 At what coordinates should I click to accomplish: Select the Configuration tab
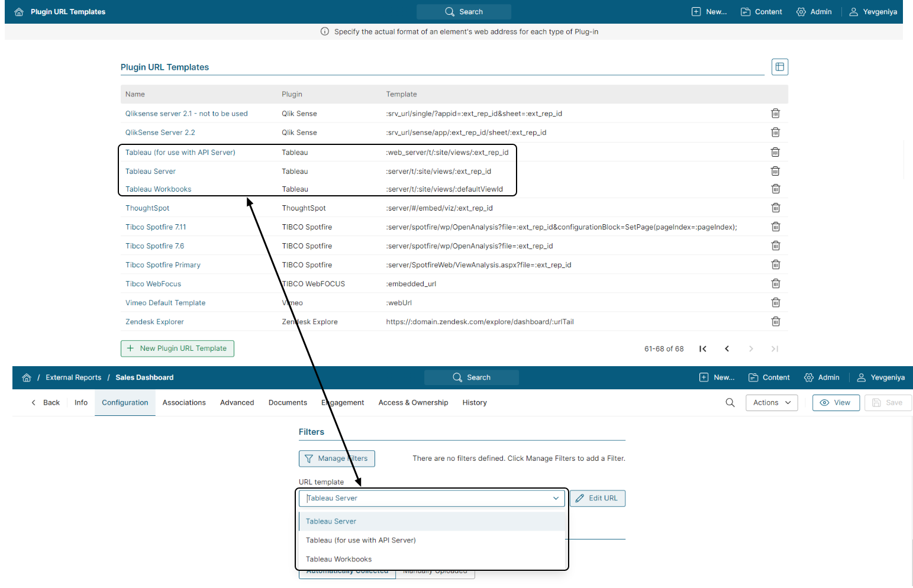click(x=125, y=403)
